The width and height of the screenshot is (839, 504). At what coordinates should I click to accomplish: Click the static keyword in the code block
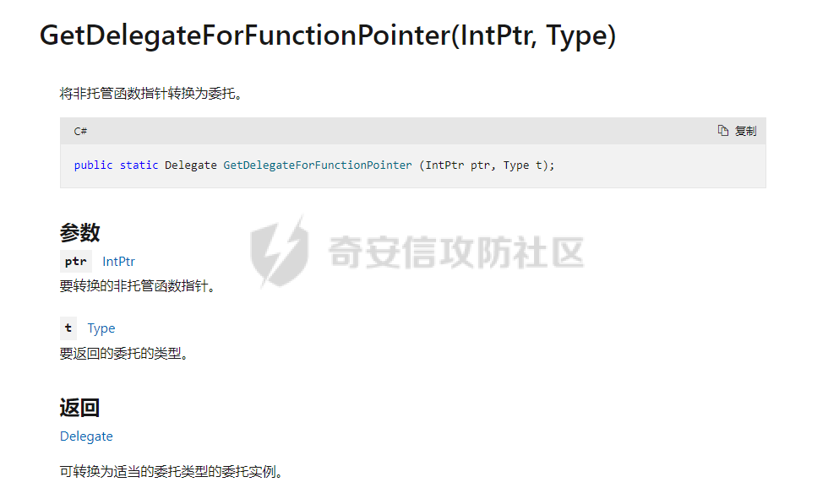click(138, 165)
